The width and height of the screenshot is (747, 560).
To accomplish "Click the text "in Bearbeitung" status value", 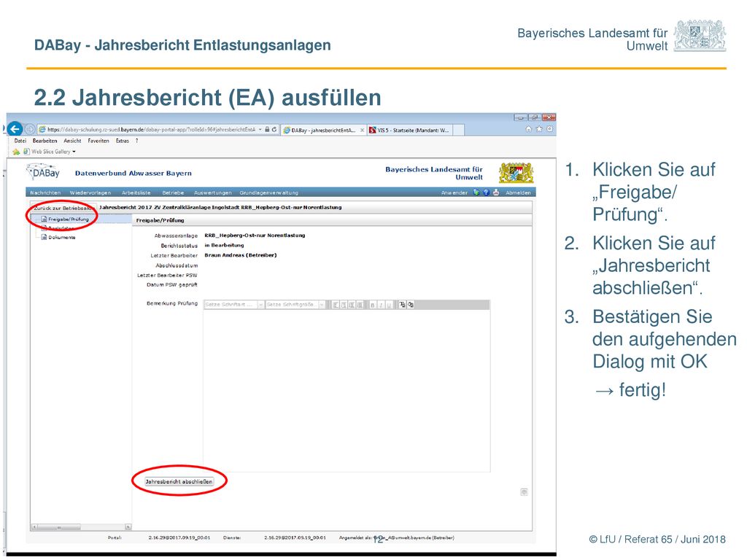I will pos(224,245).
